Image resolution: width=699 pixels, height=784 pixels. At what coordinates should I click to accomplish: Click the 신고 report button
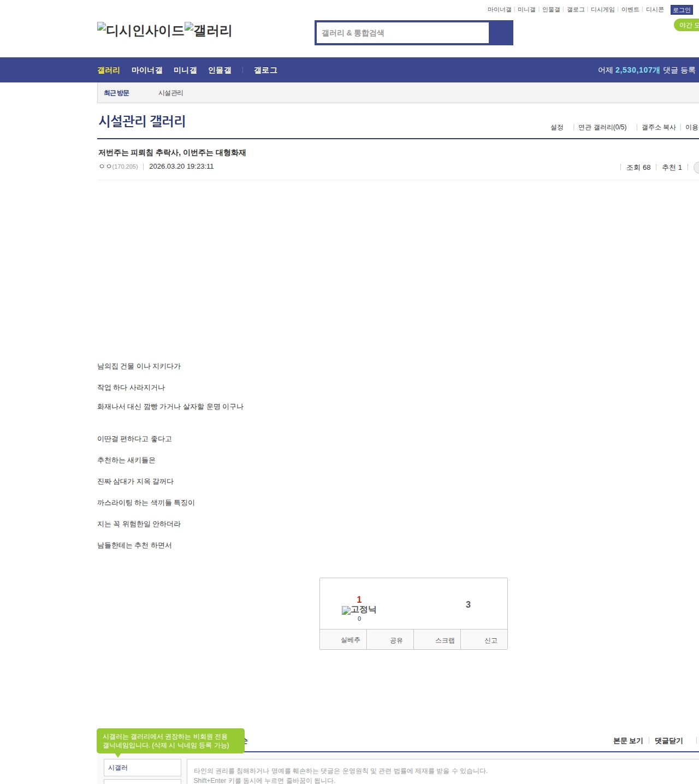pyautogui.click(x=484, y=640)
